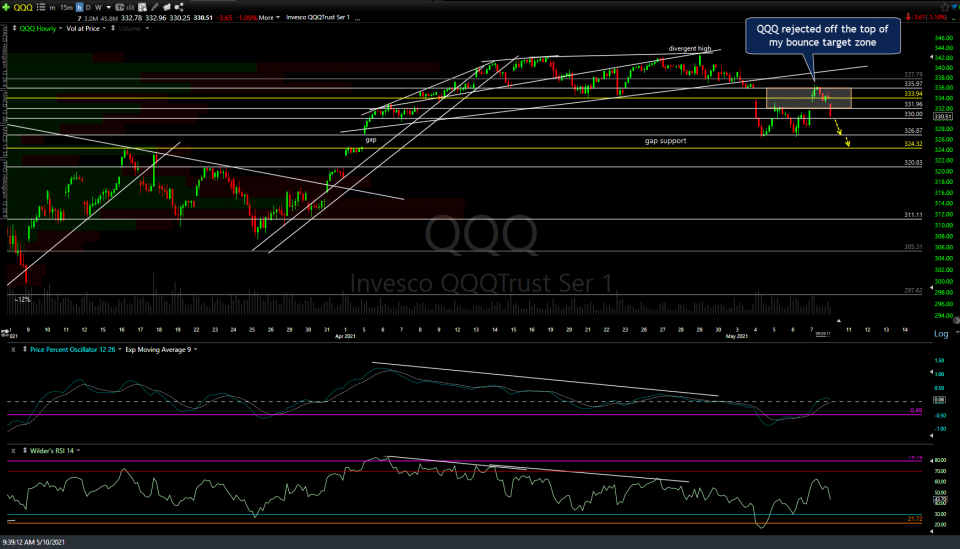
Task: Click the gap annotation label
Action: coord(371,140)
